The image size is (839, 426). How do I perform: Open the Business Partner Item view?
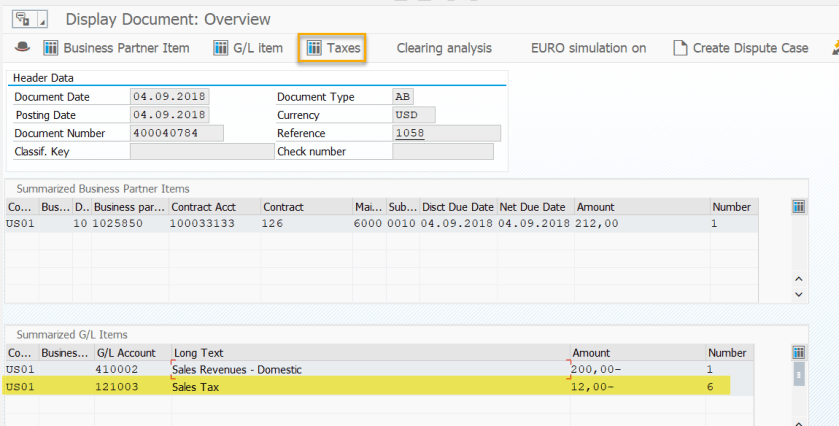point(116,48)
